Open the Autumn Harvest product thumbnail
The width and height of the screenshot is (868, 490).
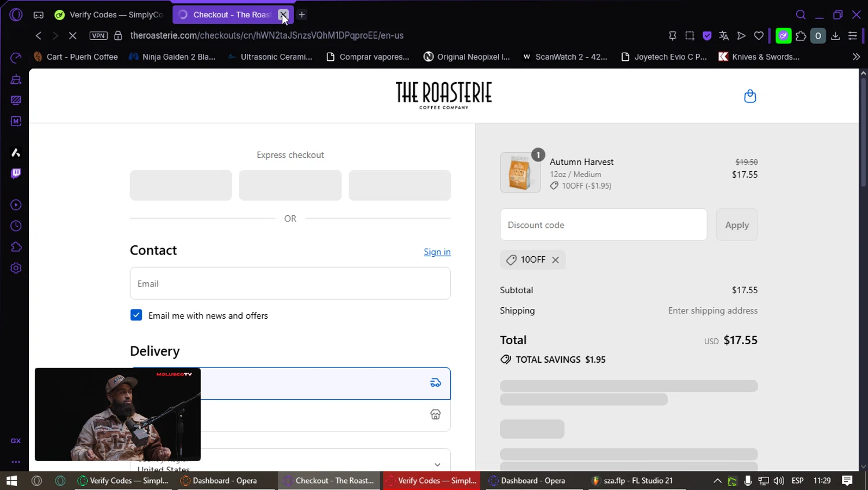(520, 172)
